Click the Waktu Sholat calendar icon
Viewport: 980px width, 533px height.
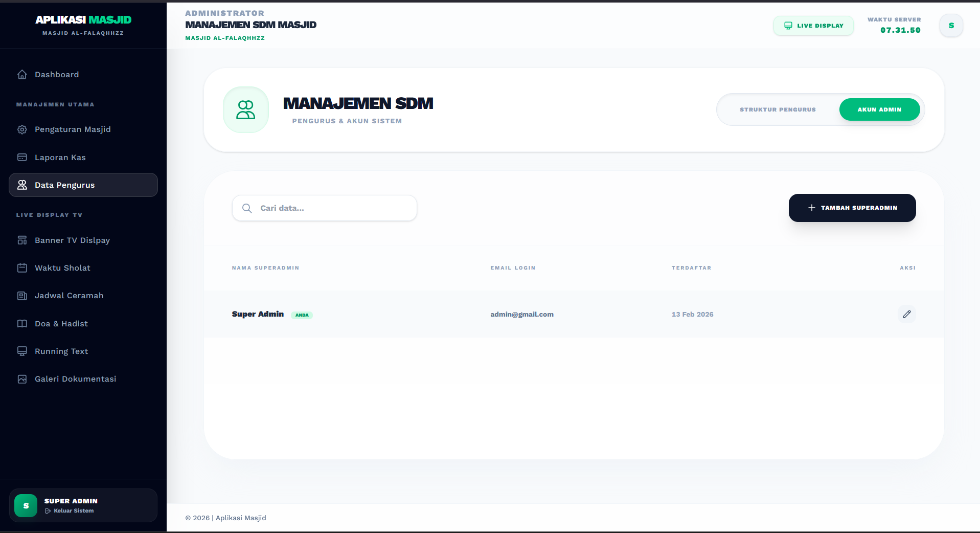point(22,268)
